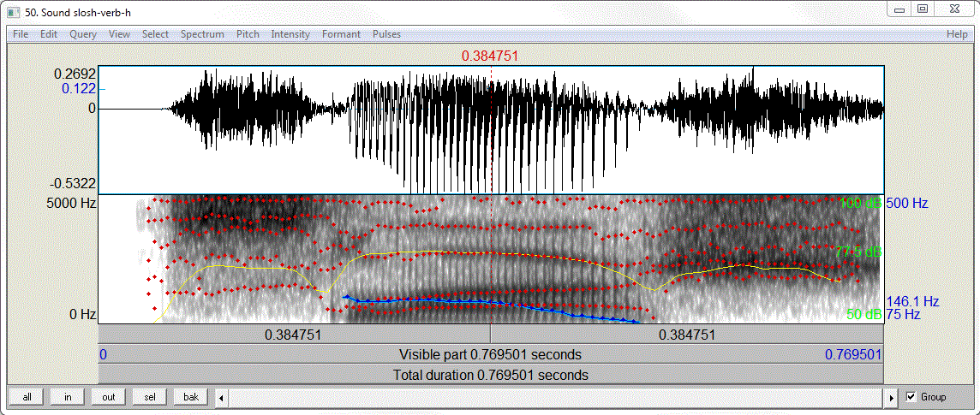Close the Sound slosh-verb-h window
This screenshot has height=415, width=980.
click(954, 9)
